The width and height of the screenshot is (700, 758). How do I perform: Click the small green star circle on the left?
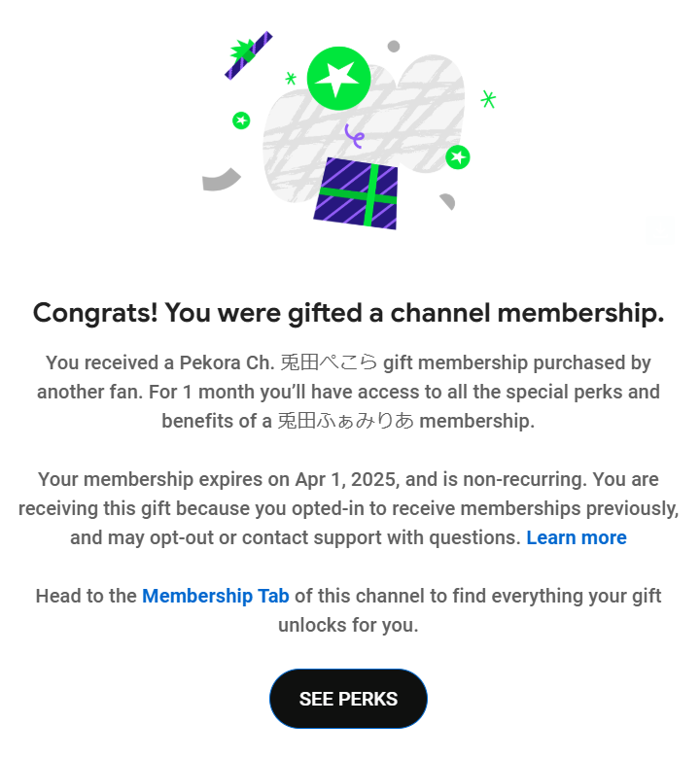coord(241,121)
